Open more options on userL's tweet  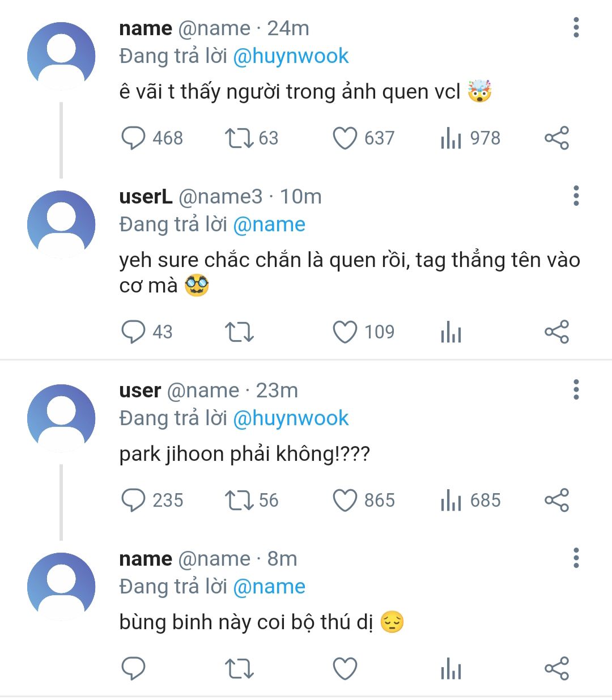point(576,196)
